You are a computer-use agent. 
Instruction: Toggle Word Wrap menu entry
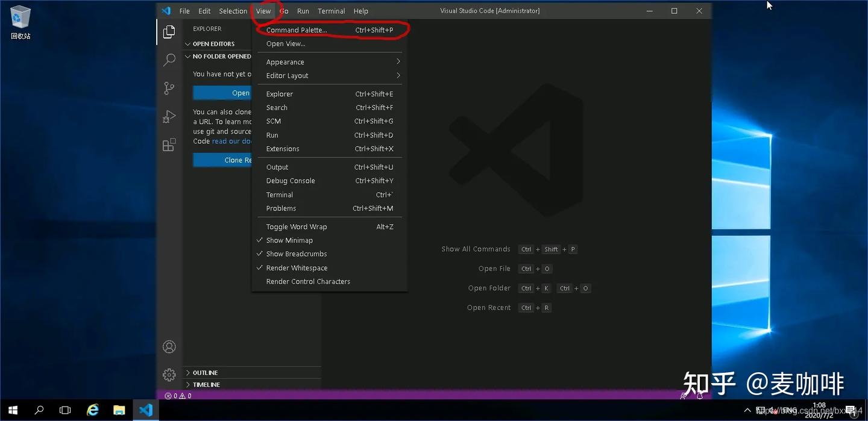(329, 227)
